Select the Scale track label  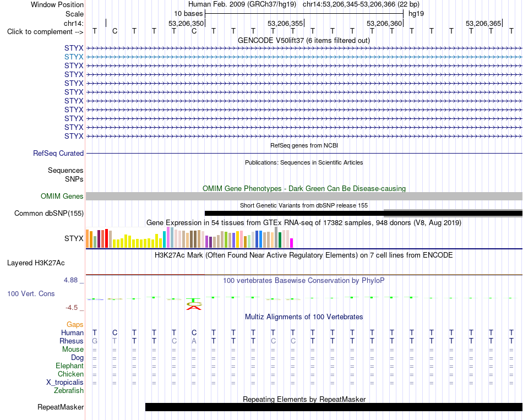pos(74,14)
